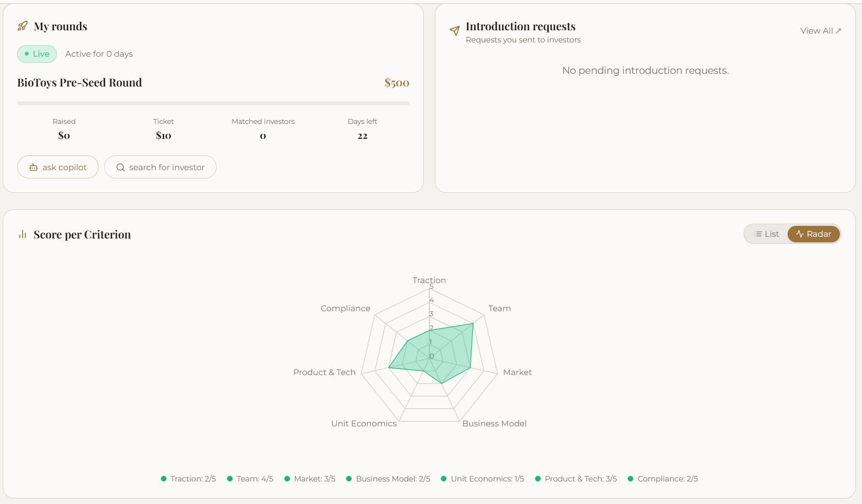This screenshot has height=504, width=862.
Task: Click the BioToys Pre-Seed Round title
Action: click(79, 83)
